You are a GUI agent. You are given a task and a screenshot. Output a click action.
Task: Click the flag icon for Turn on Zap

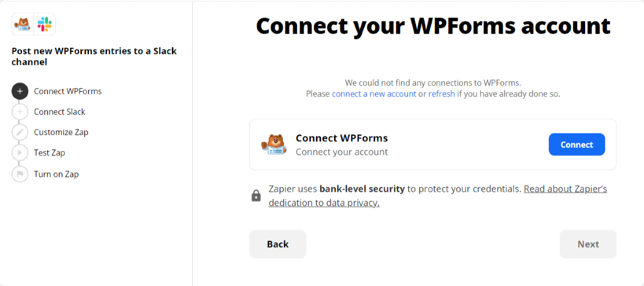click(x=20, y=174)
